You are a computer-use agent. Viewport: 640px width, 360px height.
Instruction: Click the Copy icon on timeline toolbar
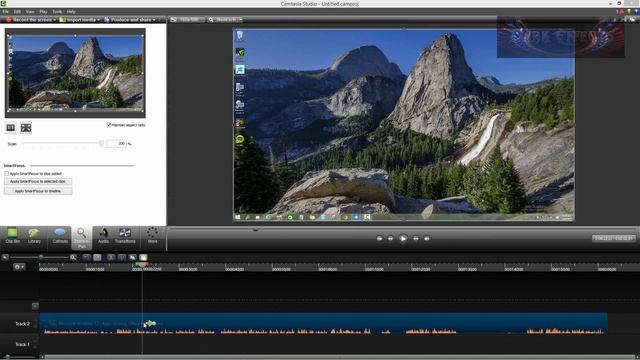[x=133, y=257]
